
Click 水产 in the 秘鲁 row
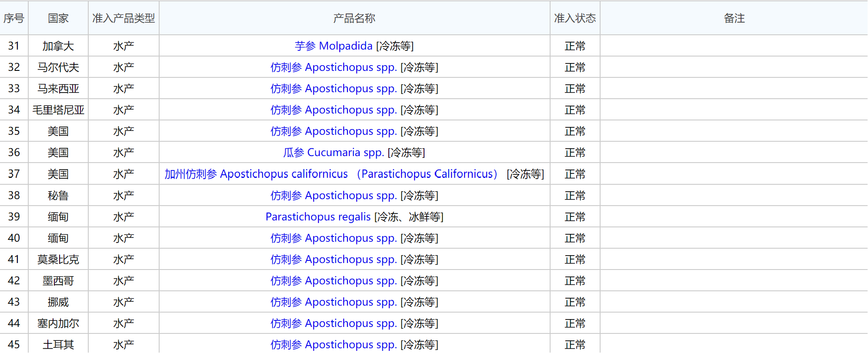(x=124, y=195)
